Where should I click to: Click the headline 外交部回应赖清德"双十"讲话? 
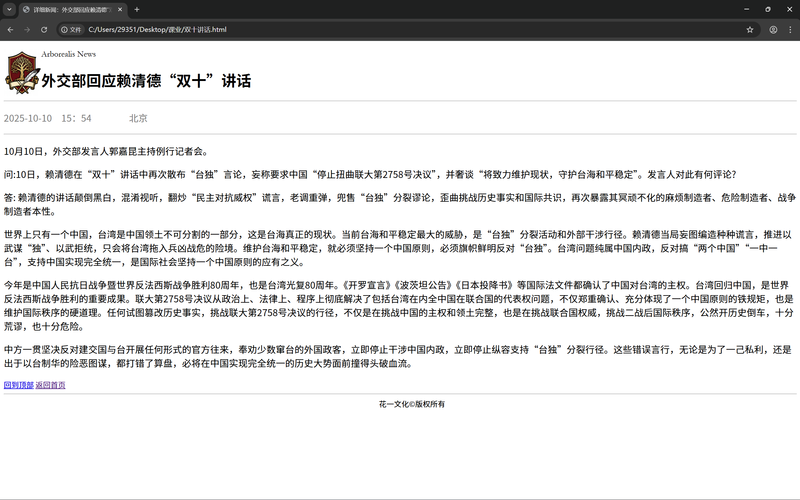pos(146,81)
